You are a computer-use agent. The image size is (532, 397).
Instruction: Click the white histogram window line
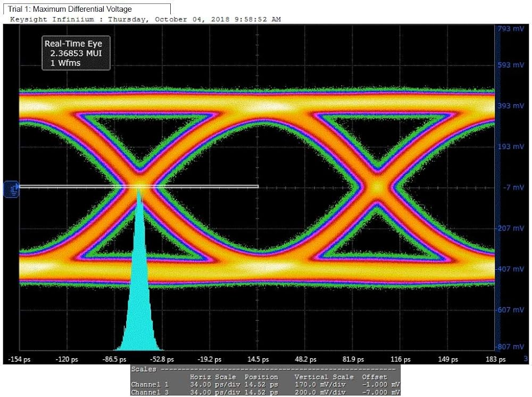click(202, 186)
